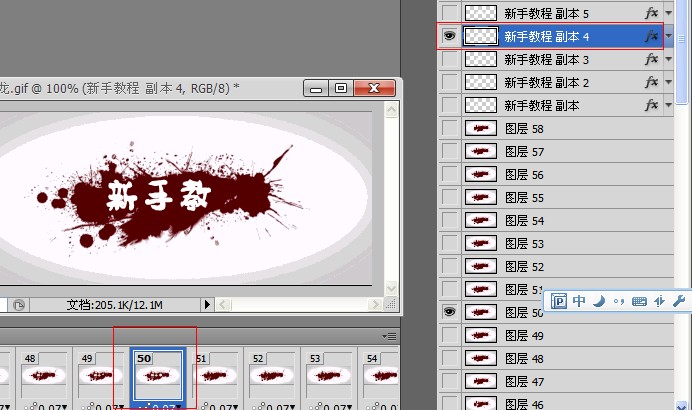Viewport: 692px width, 410px height.
Task: Expand effects arrow of 新手教程 副本 4
Action: [668, 36]
